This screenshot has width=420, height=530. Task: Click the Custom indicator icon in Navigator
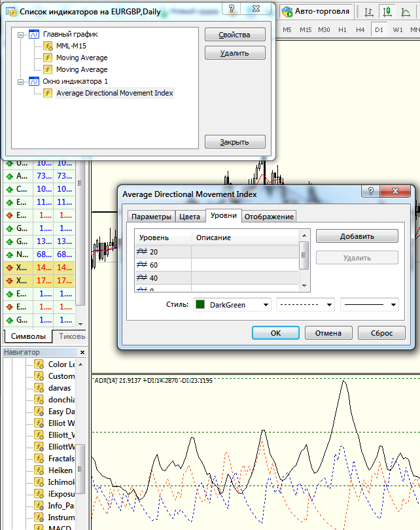click(x=39, y=376)
